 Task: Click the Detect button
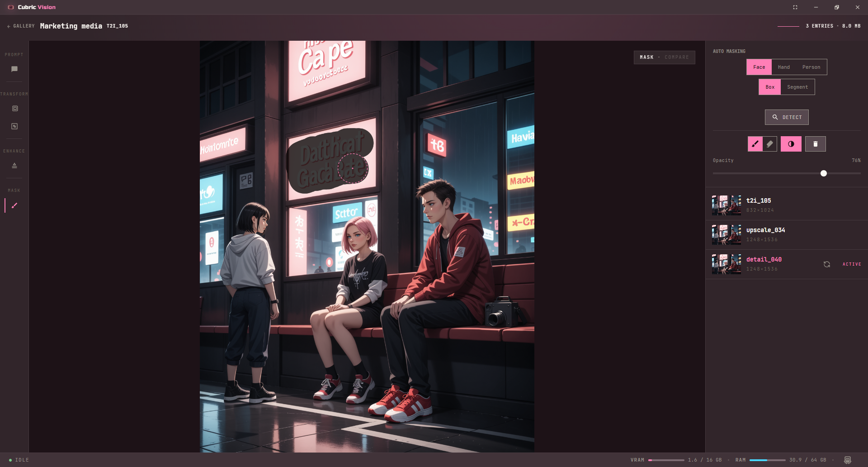[787, 117]
